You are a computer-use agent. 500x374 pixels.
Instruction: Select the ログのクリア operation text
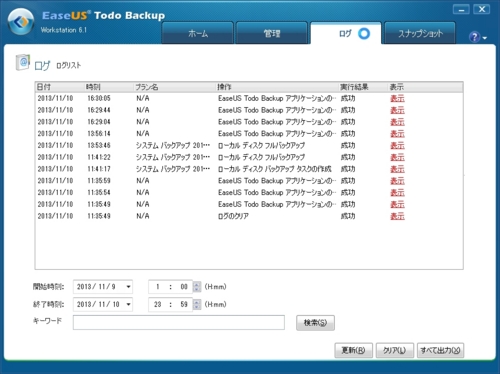233,216
